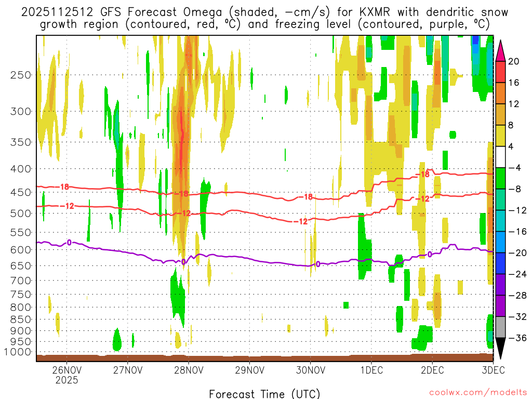Click the 350 pressure level label
Image resolution: width=532 pixels, height=399 pixels.
tap(21, 142)
